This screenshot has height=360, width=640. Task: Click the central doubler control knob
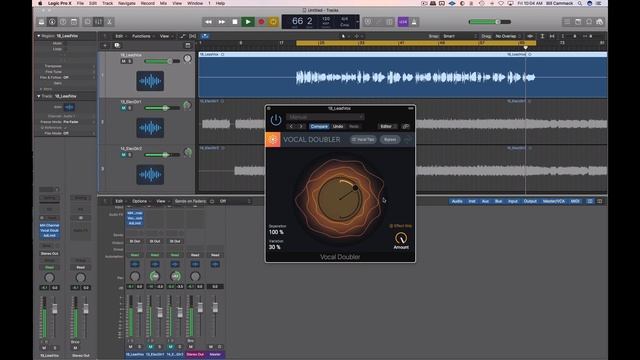tap(339, 199)
